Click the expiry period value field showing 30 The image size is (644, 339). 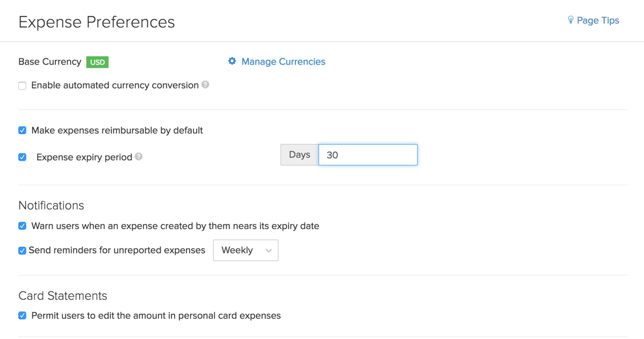click(x=368, y=155)
